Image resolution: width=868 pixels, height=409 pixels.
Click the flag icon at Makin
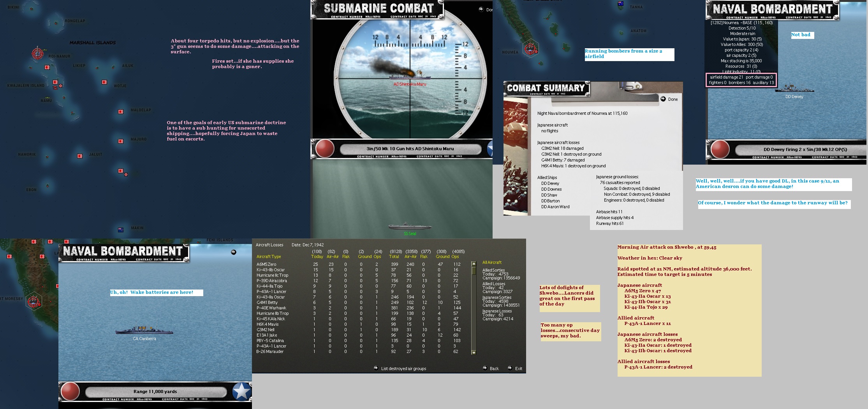click(x=121, y=230)
